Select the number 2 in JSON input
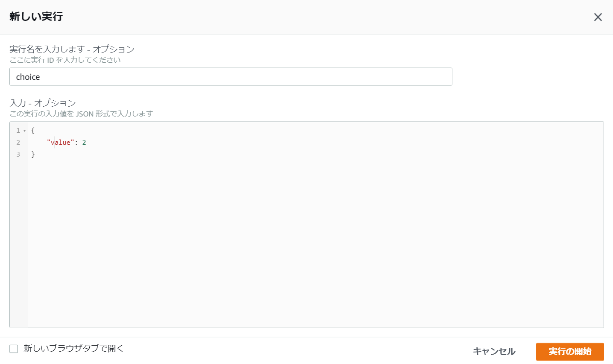This screenshot has width=613, height=364. click(x=84, y=142)
